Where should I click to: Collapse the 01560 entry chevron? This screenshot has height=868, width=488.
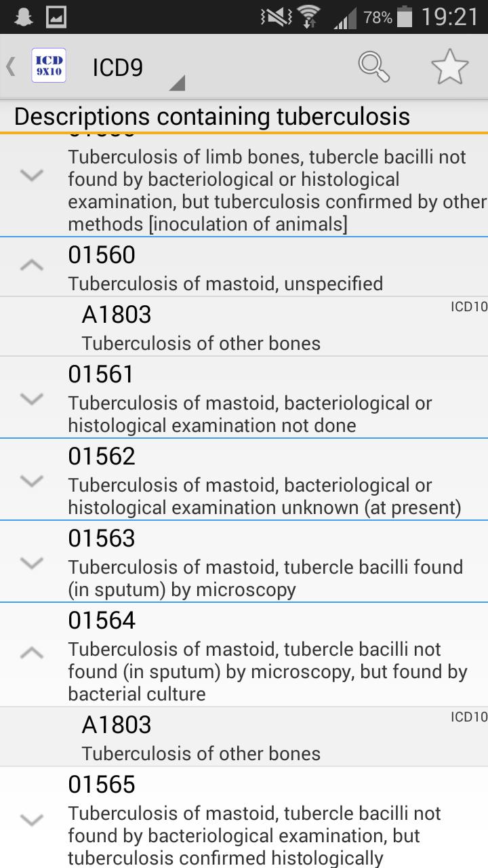32,265
